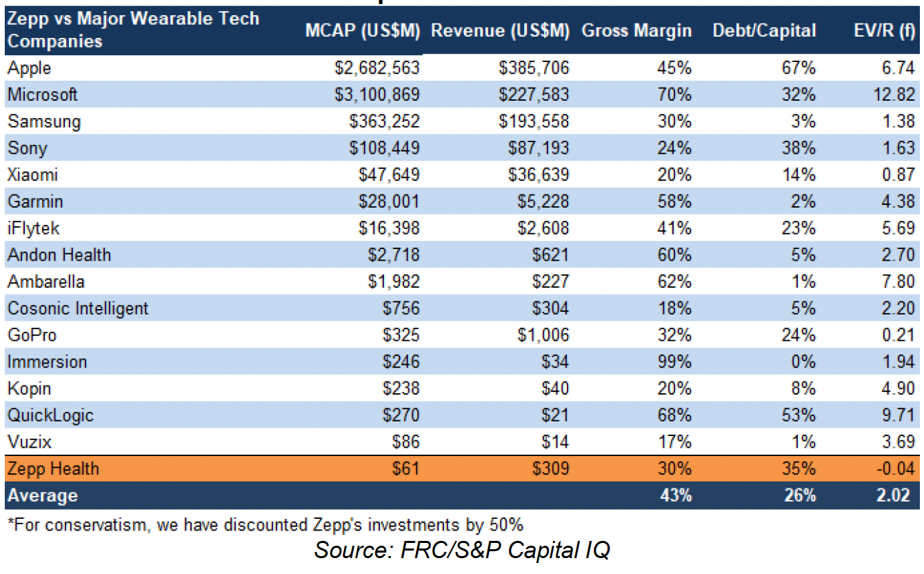924x574 pixels.
Task: Click QuickLogic's market cap $270
Action: 401,415
